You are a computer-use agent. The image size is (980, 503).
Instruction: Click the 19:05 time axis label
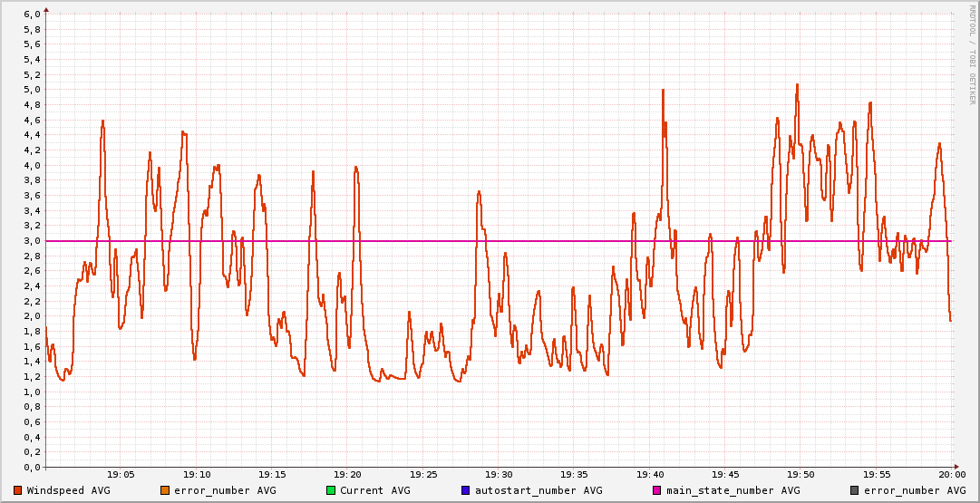[121, 474]
